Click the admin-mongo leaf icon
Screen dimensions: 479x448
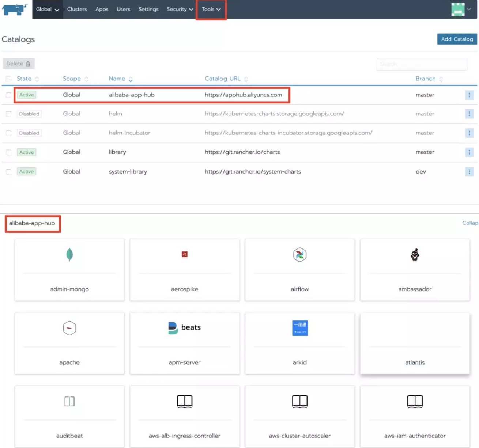tap(69, 255)
